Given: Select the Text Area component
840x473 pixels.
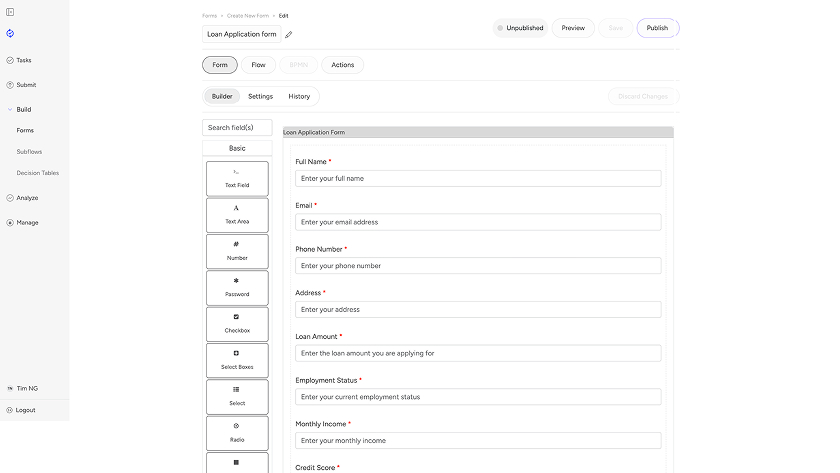Looking at the screenshot, I should (x=237, y=215).
